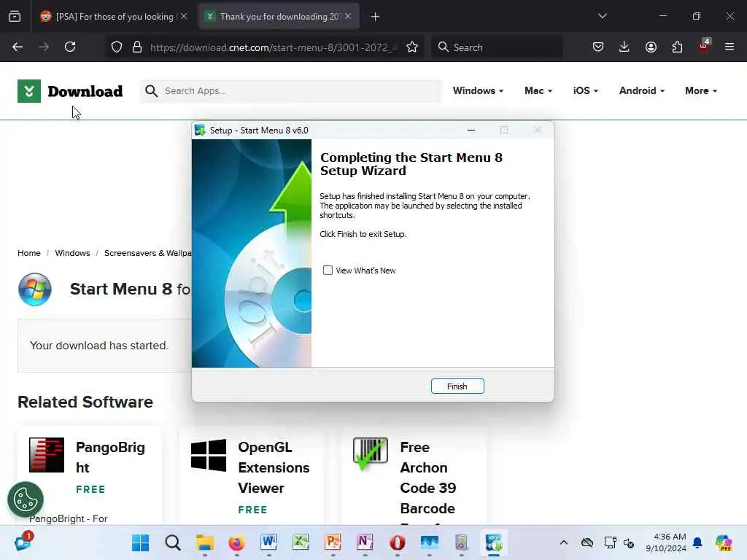The height and width of the screenshot is (560, 747).
Task: Open the clock showing 4:36 AM
Action: pos(666,542)
